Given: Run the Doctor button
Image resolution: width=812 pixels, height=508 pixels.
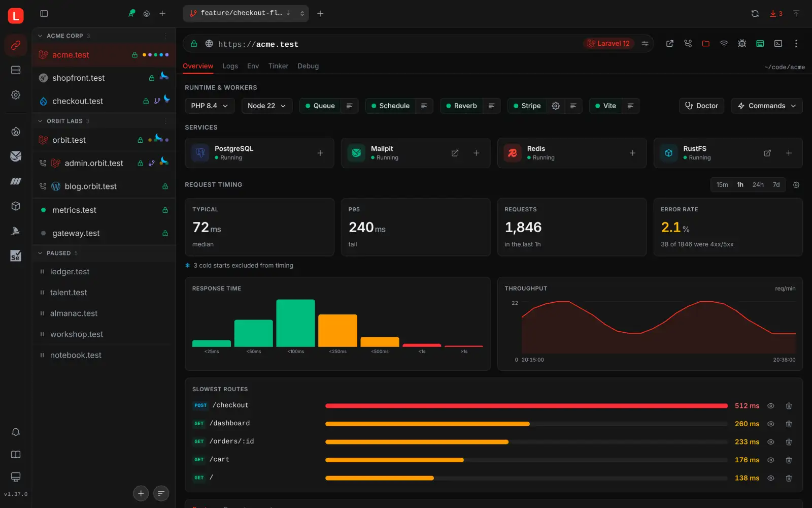Looking at the screenshot, I should tap(701, 106).
